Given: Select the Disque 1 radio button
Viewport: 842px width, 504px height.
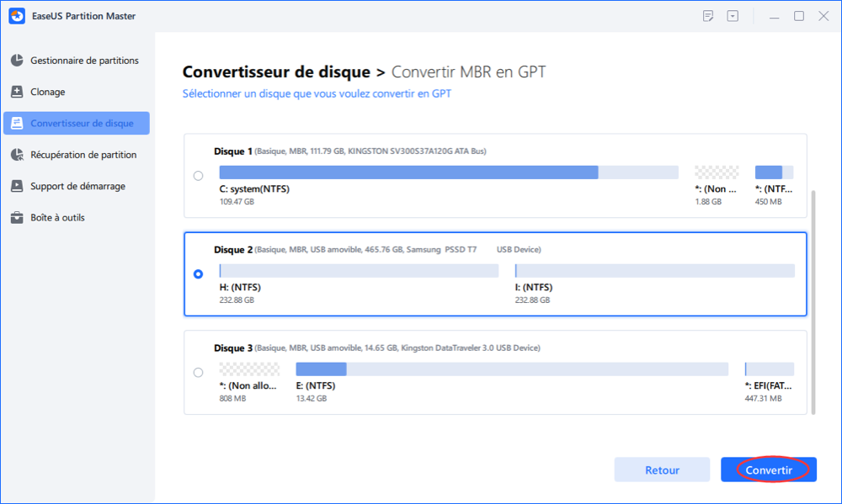Looking at the screenshot, I should tap(198, 176).
